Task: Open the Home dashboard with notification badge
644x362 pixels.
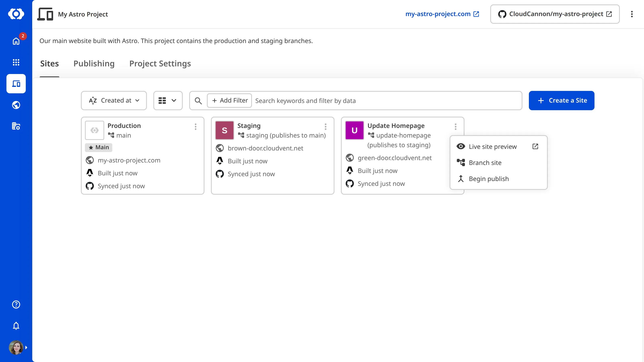Action: pos(16,41)
